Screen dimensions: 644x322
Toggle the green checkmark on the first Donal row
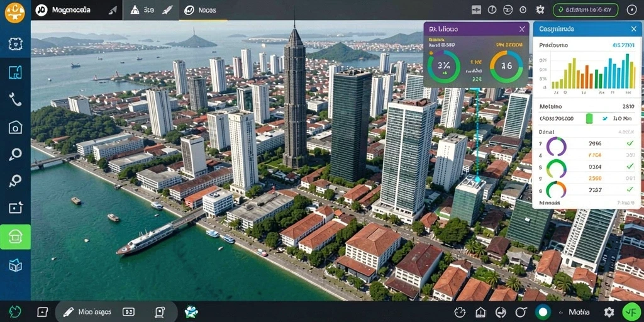click(630, 143)
